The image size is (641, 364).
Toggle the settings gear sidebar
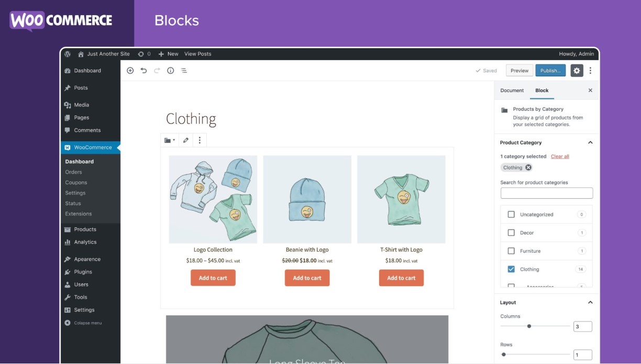coord(577,71)
